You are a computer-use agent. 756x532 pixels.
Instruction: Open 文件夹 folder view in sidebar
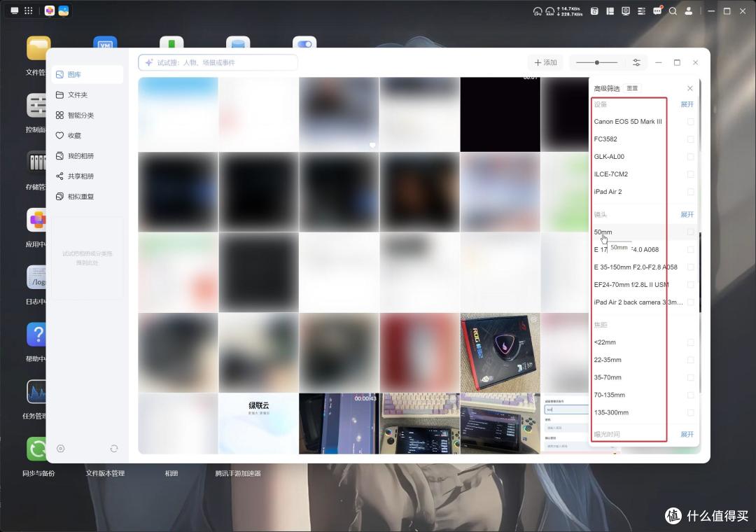87,95
